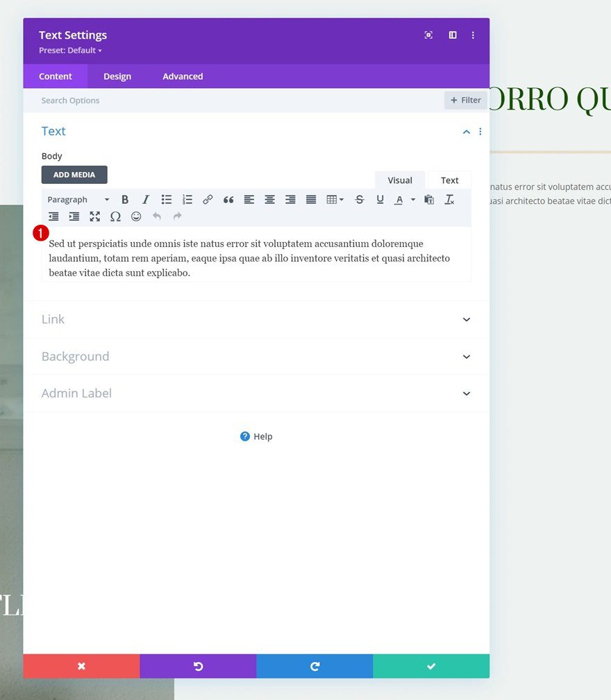Underline the selected text

coord(380,199)
